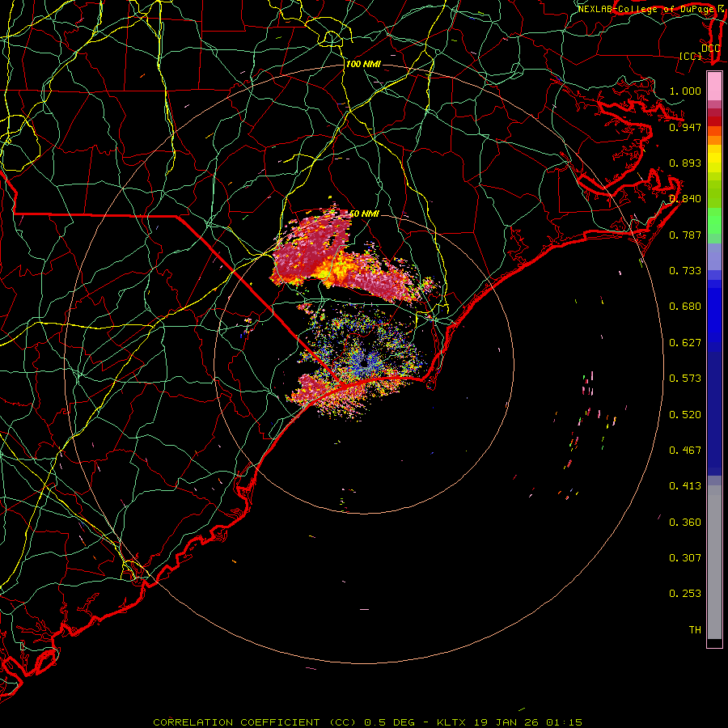Click the TH label at legend bottom
728x728 pixels.
(695, 630)
